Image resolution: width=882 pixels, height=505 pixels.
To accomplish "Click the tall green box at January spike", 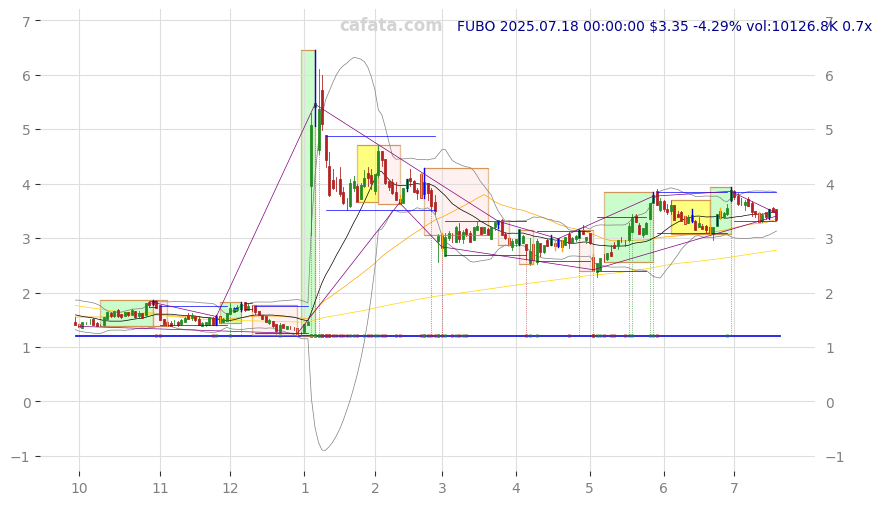I will coord(308,192).
